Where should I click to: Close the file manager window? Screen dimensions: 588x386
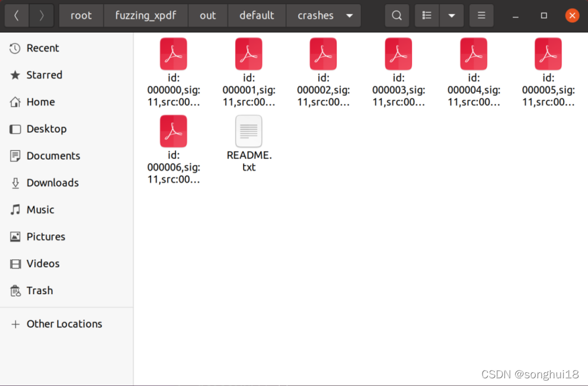pyautogui.click(x=572, y=16)
